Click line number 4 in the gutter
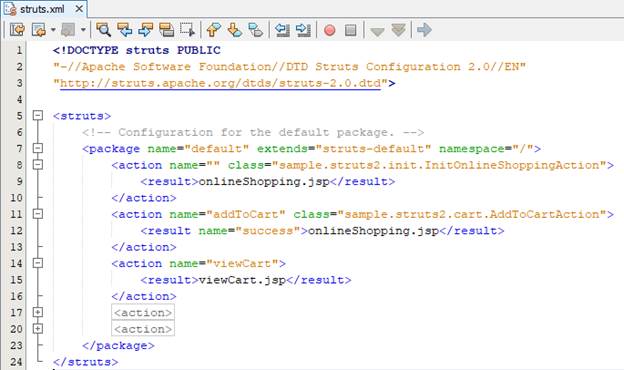The image size is (624, 370). [19, 99]
